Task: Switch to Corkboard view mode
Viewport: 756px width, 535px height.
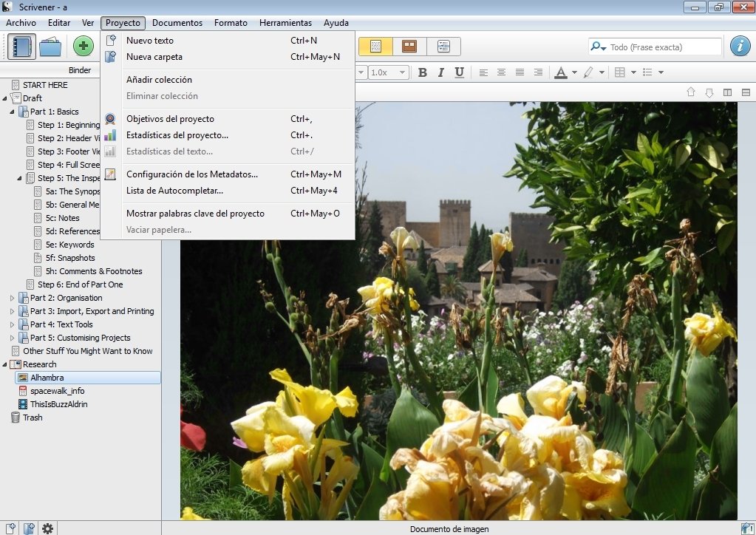Action: tap(409, 47)
